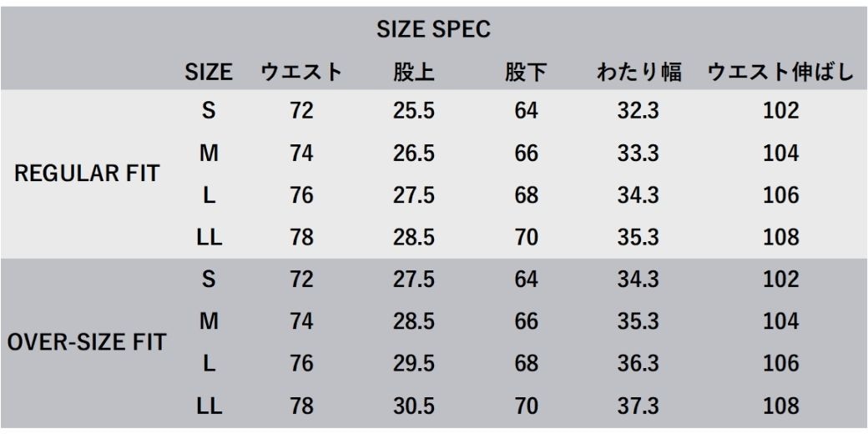This screenshot has width=868, height=434.
Task: Click the 37.3 thigh width value
Action: [638, 406]
